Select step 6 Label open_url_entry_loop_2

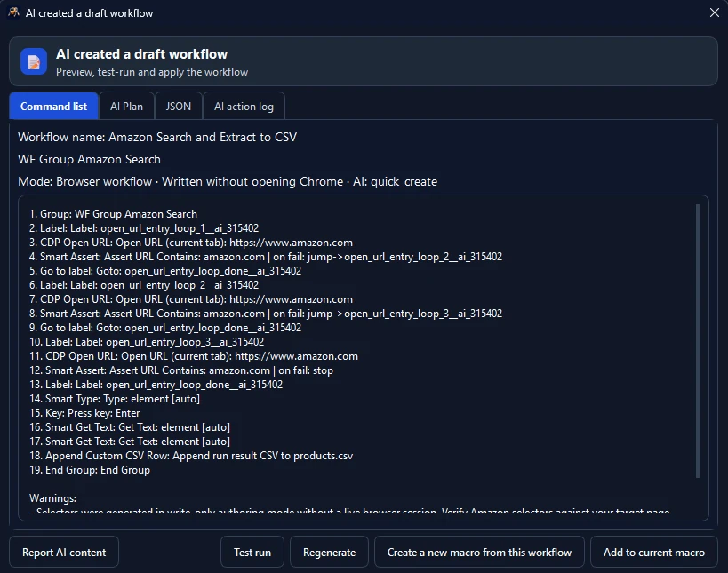144,285
